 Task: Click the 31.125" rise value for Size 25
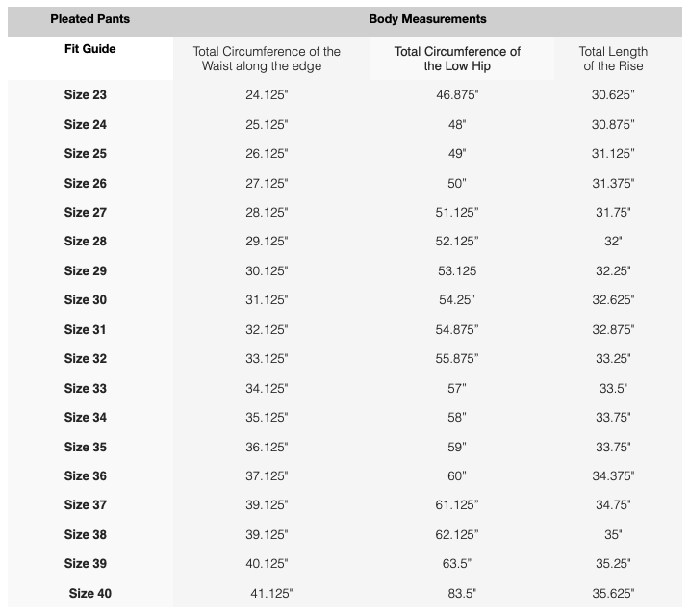point(613,154)
